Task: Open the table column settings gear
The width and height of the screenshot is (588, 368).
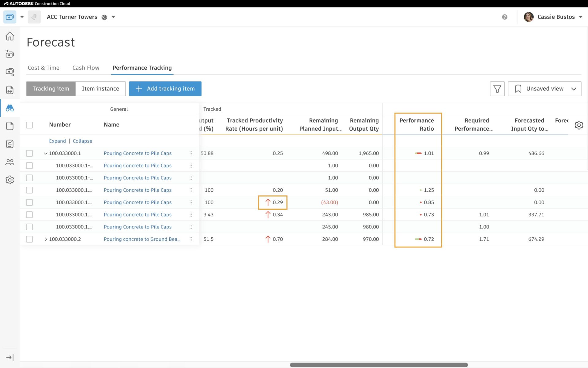Action: point(579,125)
